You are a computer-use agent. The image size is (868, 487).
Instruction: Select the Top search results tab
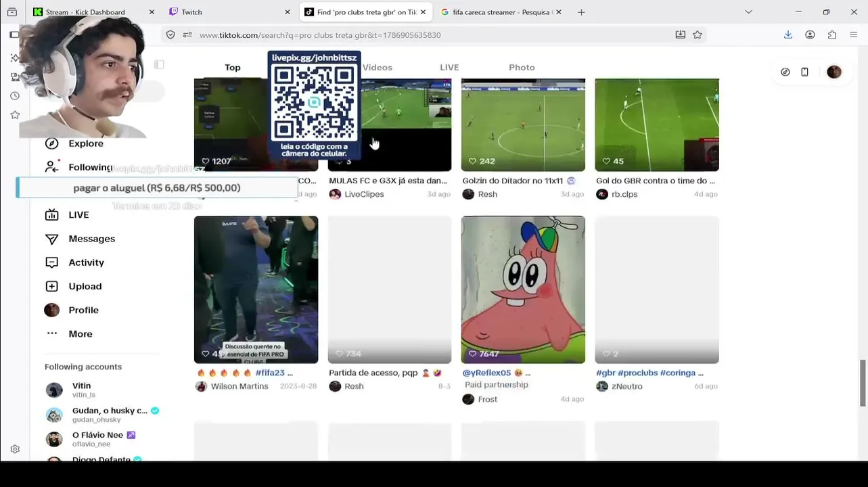233,68
